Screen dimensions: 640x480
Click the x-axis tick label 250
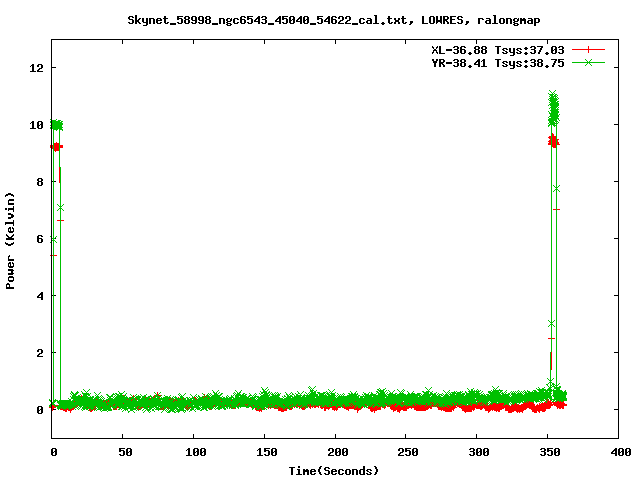[x=408, y=452]
